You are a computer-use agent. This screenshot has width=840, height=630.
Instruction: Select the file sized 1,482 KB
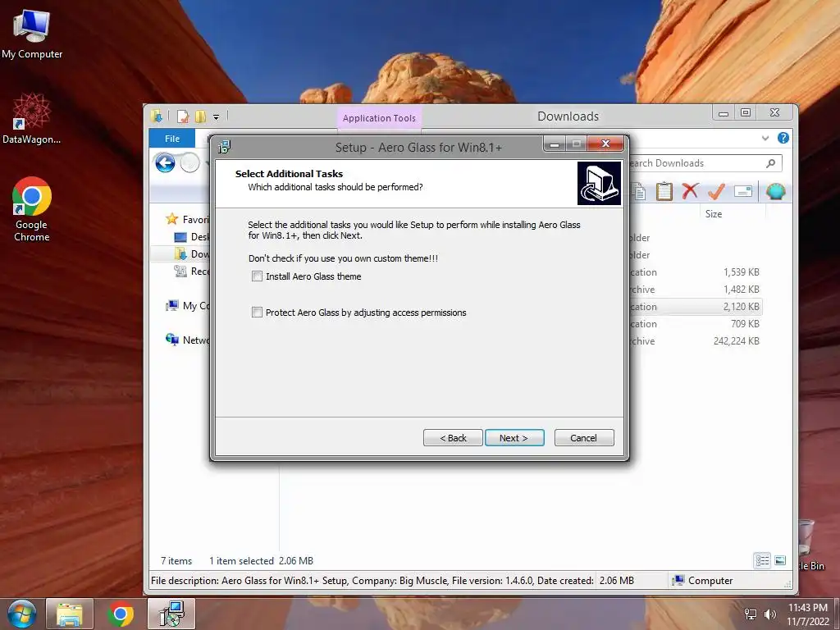696,290
